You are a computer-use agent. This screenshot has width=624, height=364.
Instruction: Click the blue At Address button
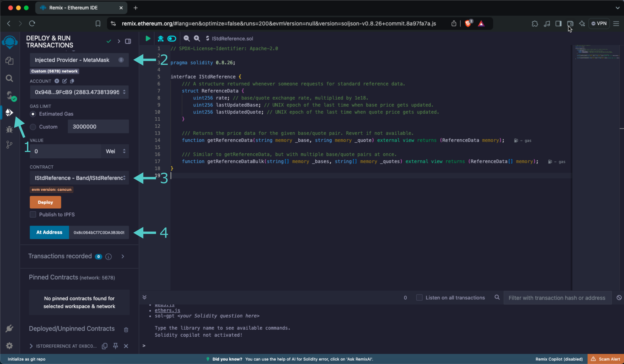click(49, 232)
